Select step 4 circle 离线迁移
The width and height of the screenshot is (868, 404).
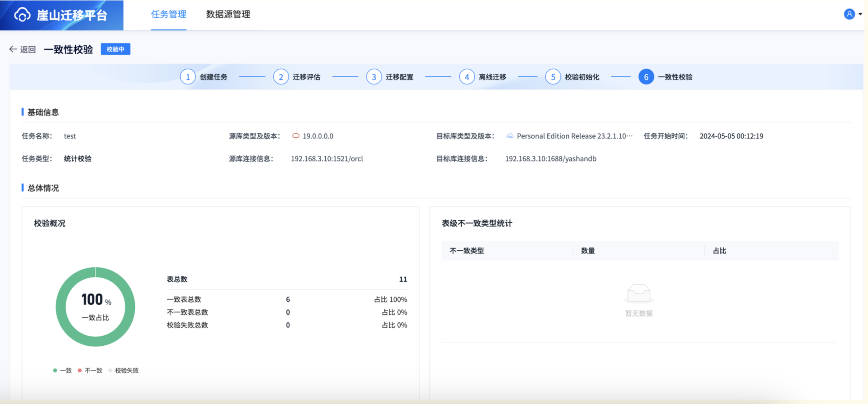coord(467,77)
